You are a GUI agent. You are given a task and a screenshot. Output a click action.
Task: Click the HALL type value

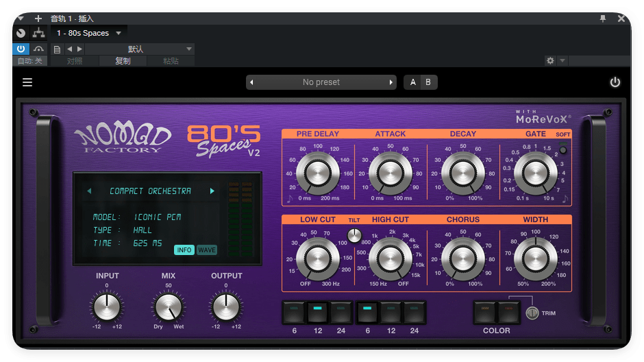click(142, 230)
